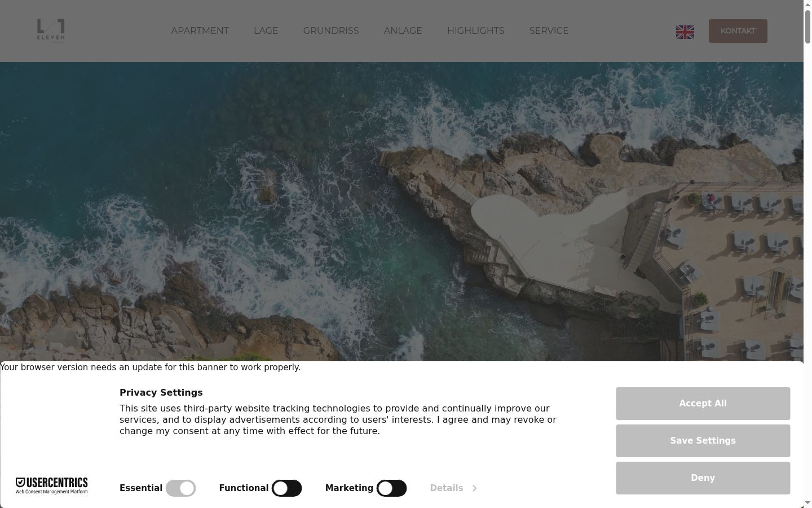Enable the Functional consent toggle

tap(286, 488)
